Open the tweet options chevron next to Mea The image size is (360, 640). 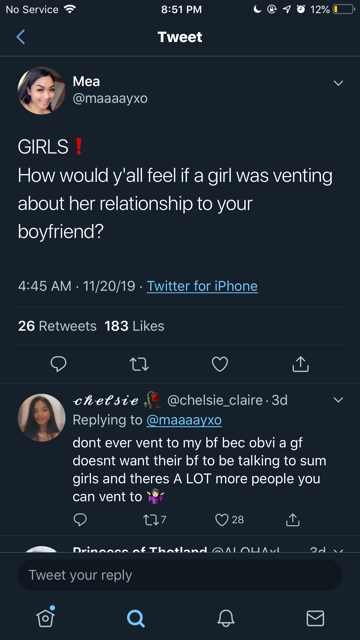click(x=338, y=83)
